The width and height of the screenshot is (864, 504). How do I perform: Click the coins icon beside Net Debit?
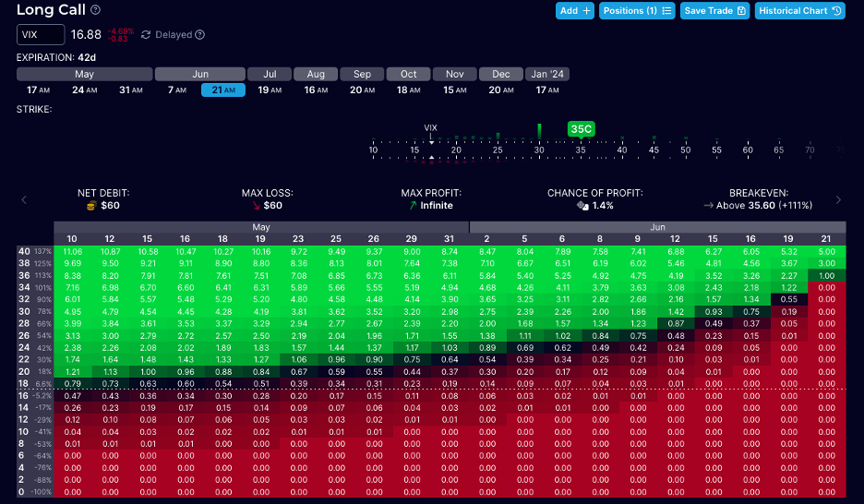(92, 206)
